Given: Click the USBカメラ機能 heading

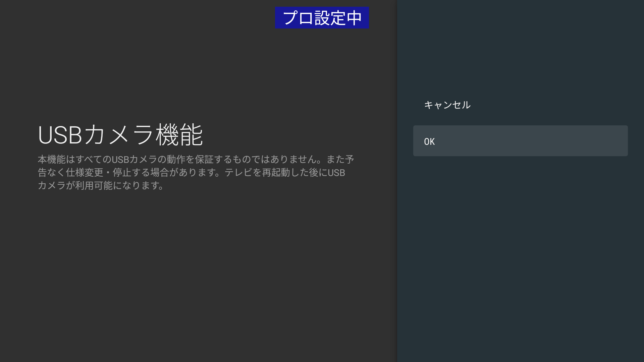Looking at the screenshot, I should (x=120, y=135).
